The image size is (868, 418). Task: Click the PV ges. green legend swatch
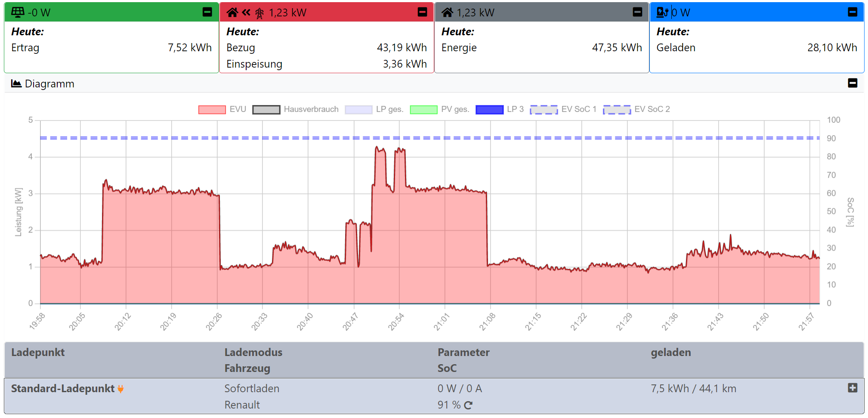point(424,110)
